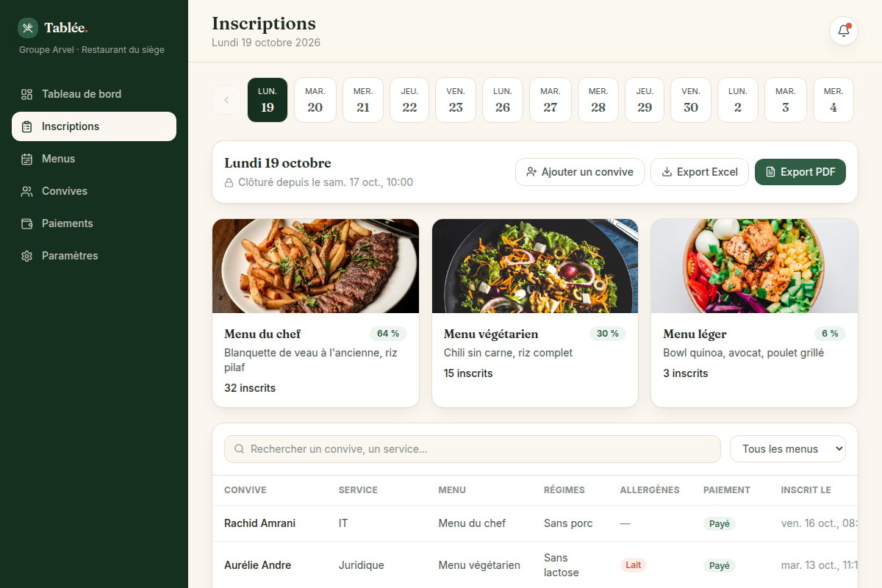Select the MER. 21 date tab
The width and height of the screenshot is (882, 588).
click(363, 100)
